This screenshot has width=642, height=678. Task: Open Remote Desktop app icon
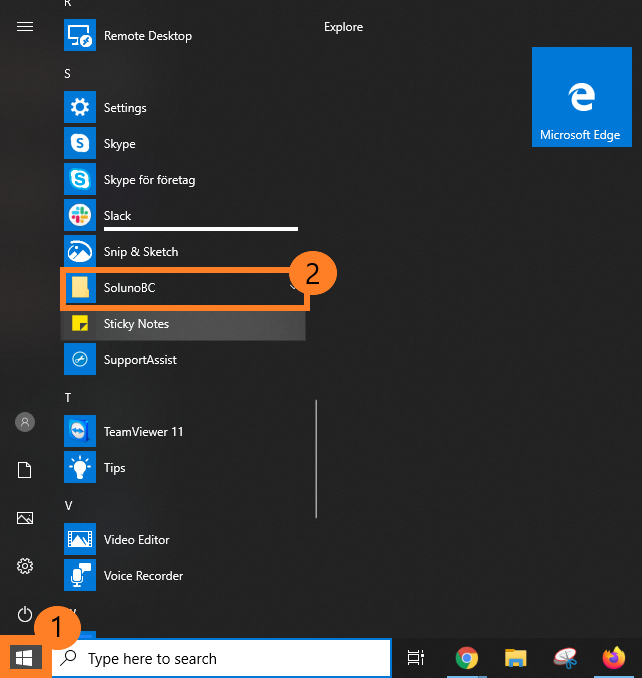point(80,35)
